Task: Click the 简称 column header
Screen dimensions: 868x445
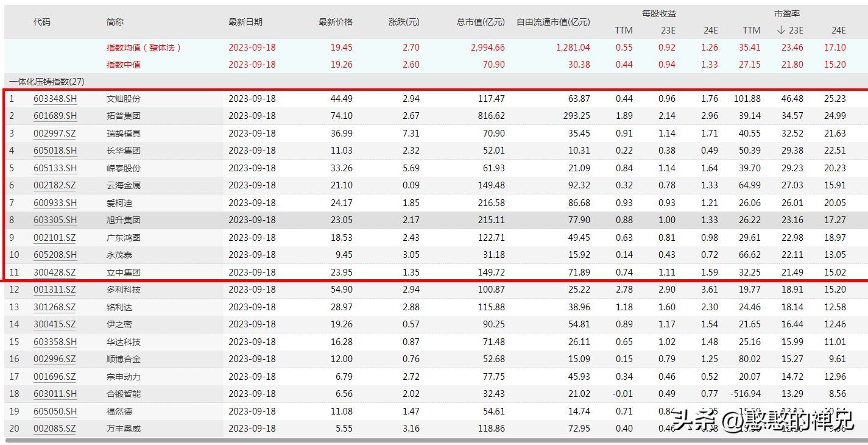Action: click(x=115, y=22)
